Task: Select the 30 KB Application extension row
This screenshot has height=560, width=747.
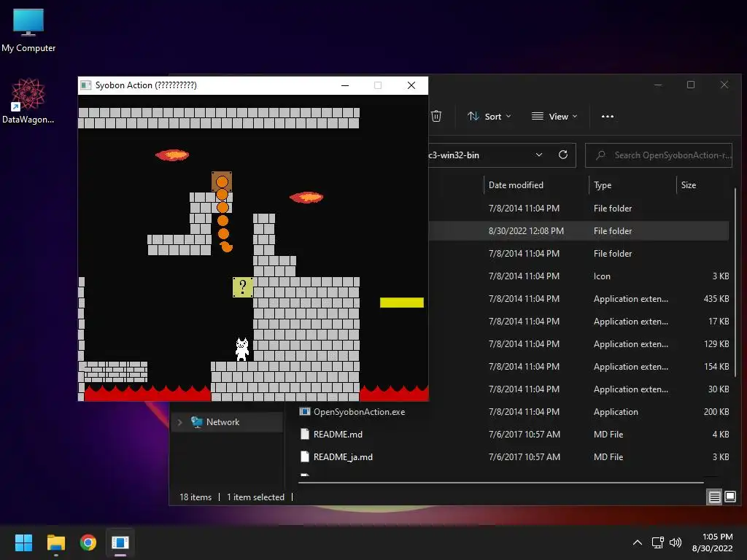Action: coord(578,389)
